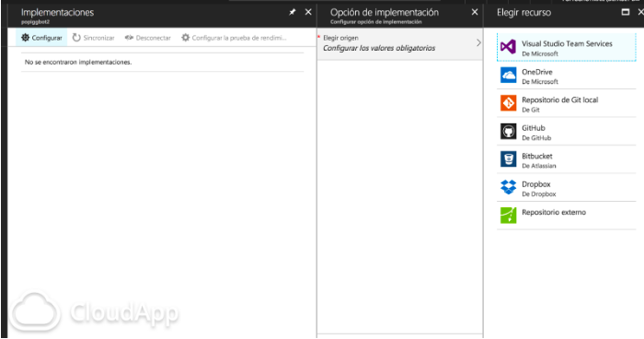Click the Desconectar plug icon
This screenshot has width=644, height=339.
pos(129,38)
